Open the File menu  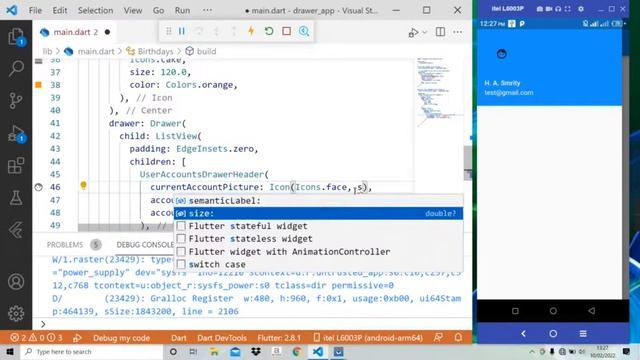pyautogui.click(x=35, y=11)
